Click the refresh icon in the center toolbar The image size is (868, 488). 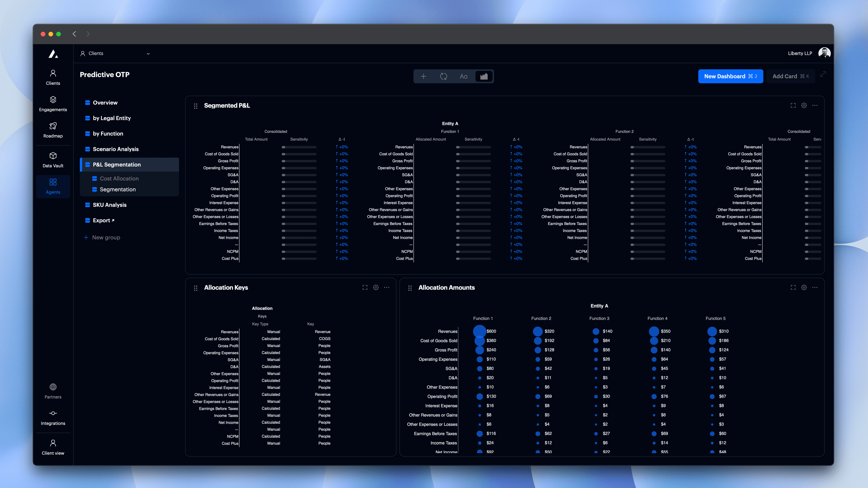pyautogui.click(x=443, y=76)
